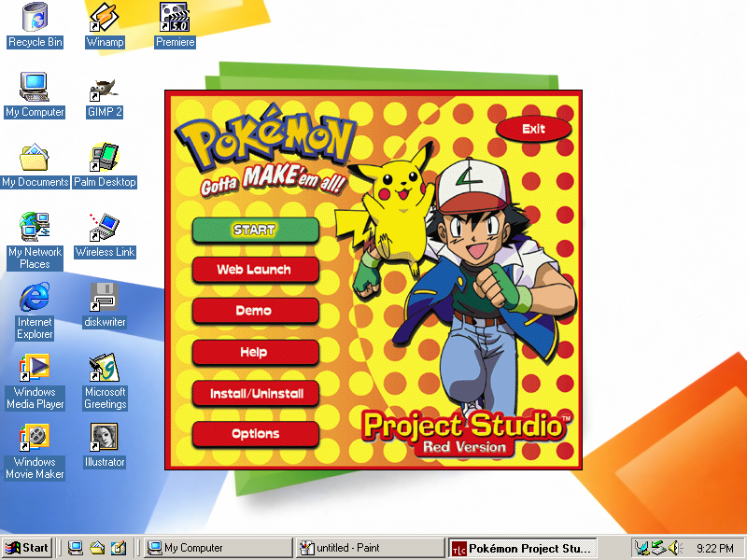Open Adobe Illustrator
Screen dimensions: 747x560
(x=104, y=439)
